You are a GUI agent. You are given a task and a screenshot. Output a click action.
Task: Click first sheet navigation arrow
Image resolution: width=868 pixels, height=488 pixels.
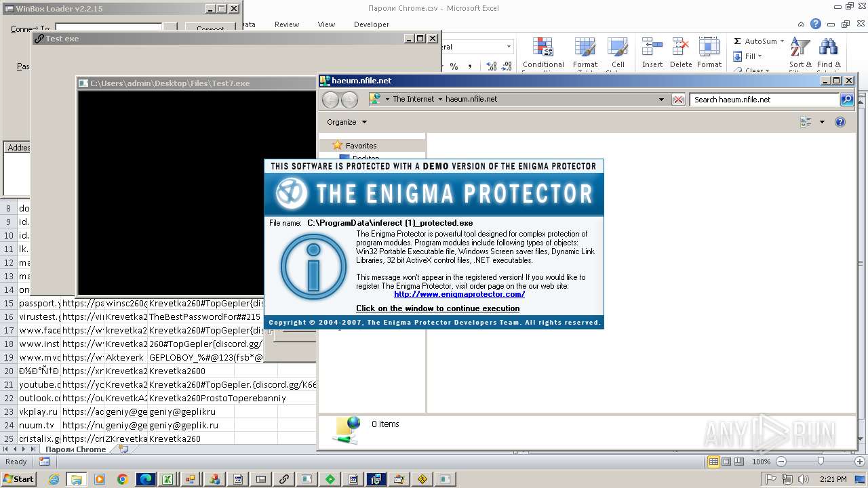coord(5,449)
